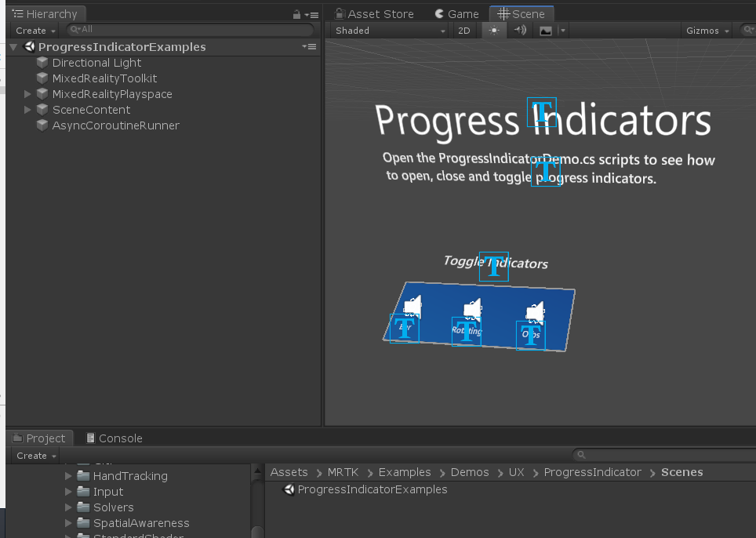Toggle 2D view mode
This screenshot has height=538, width=756.
pos(463,31)
